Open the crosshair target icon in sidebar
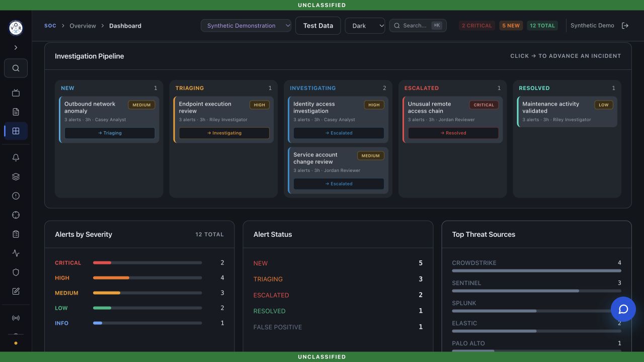The width and height of the screenshot is (644, 362). [x=16, y=215]
